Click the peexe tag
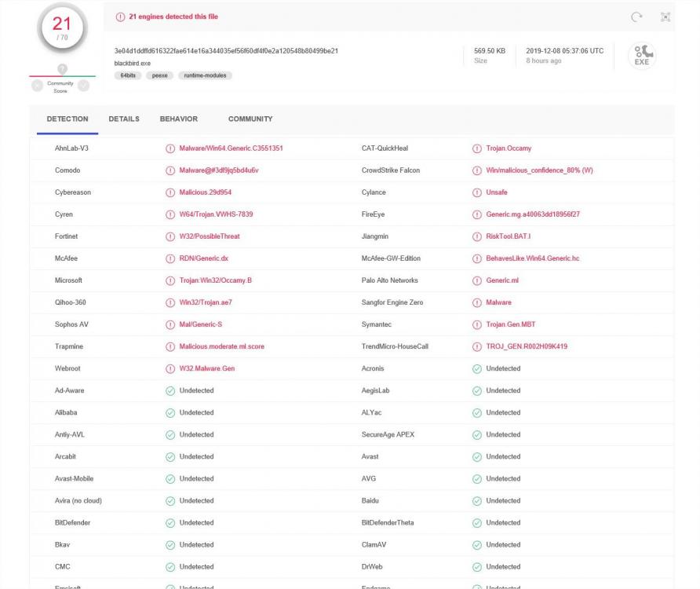The image size is (700, 589). (160, 75)
